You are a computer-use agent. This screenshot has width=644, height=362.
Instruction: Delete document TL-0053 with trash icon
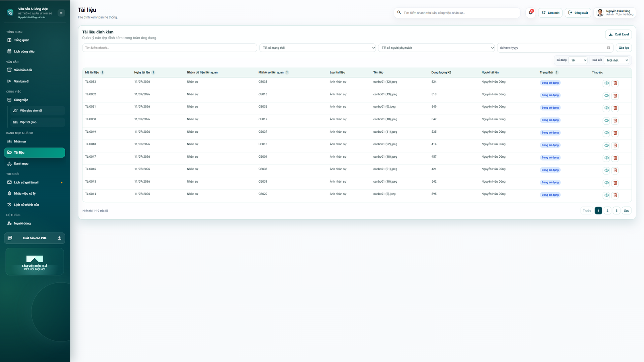615,83
